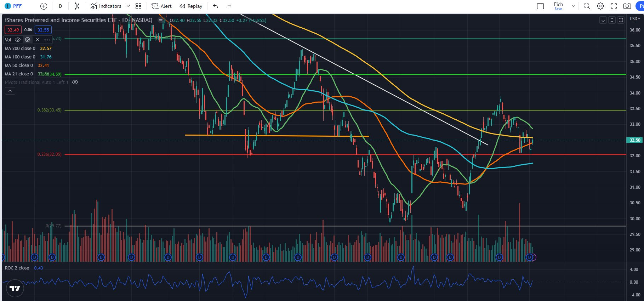644x301 pixels.
Task: Toggle Vol indicator visibility eye
Action: 18,40
